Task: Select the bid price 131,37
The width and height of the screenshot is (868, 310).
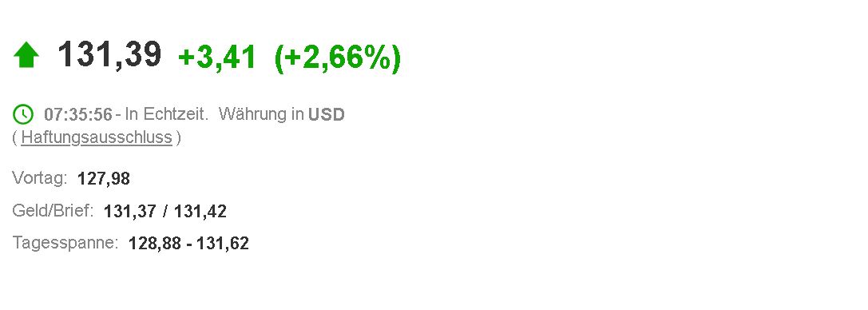Action: click(x=130, y=212)
